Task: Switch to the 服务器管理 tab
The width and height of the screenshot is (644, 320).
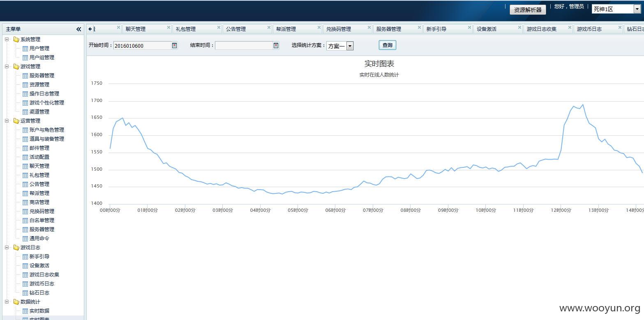Action: [389, 29]
